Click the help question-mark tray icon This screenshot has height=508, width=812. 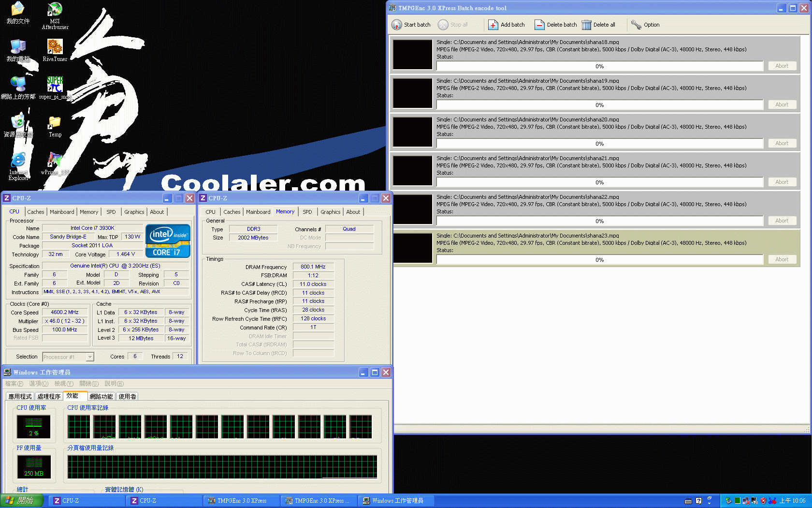tap(698, 501)
